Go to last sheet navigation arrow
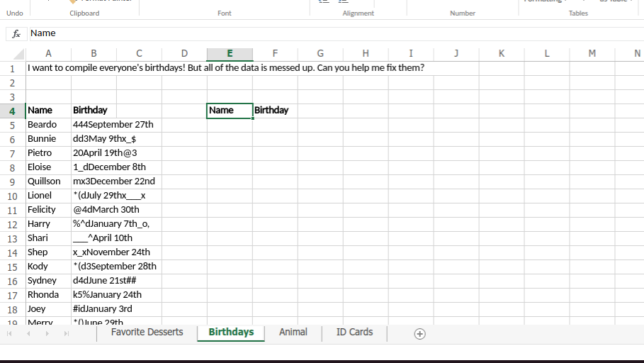644x363 pixels. click(x=66, y=333)
